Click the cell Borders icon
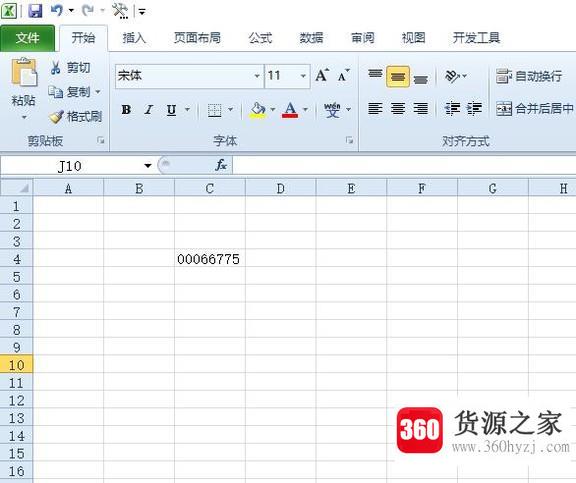Screen dimensions: 576x483 (214, 110)
